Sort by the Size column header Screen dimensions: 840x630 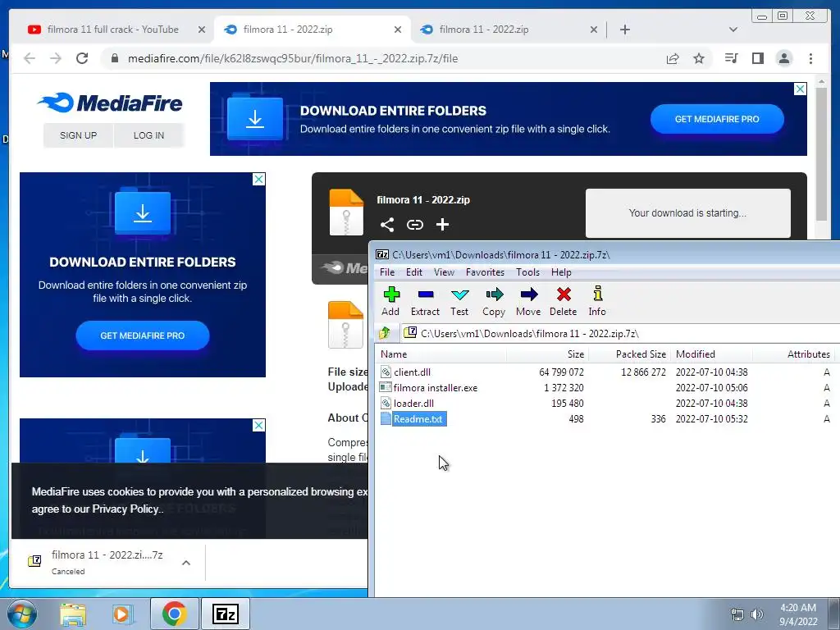tap(548, 354)
